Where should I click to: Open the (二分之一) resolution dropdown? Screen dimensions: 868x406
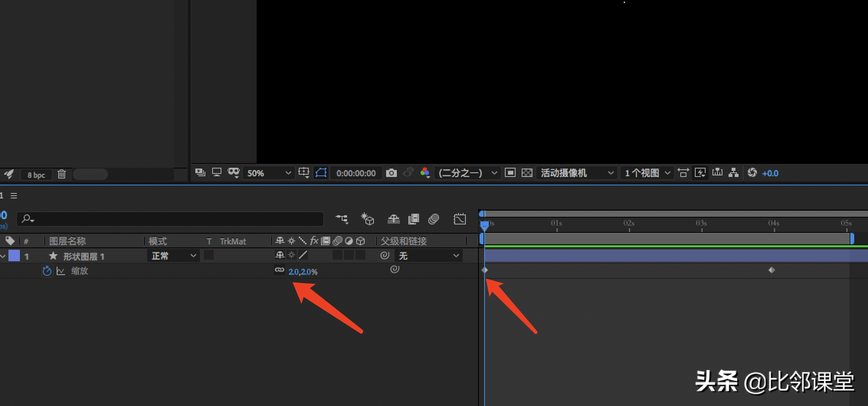(x=467, y=173)
